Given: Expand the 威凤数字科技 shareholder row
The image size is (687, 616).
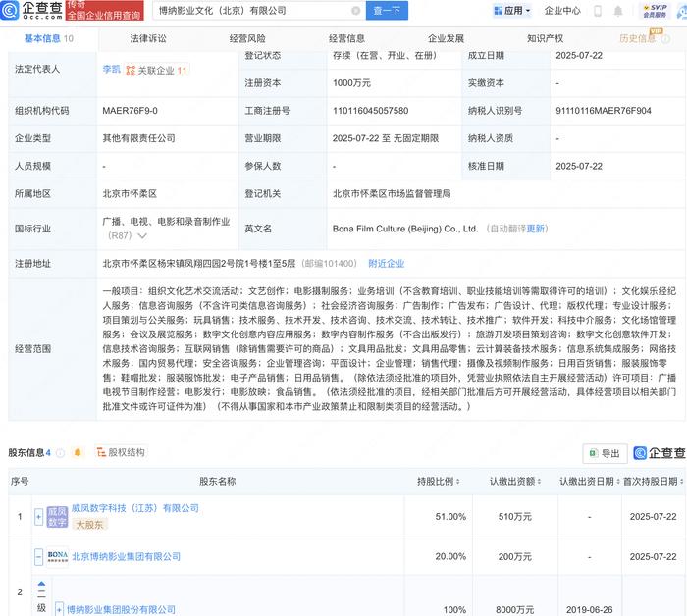Looking at the screenshot, I should [x=38, y=517].
